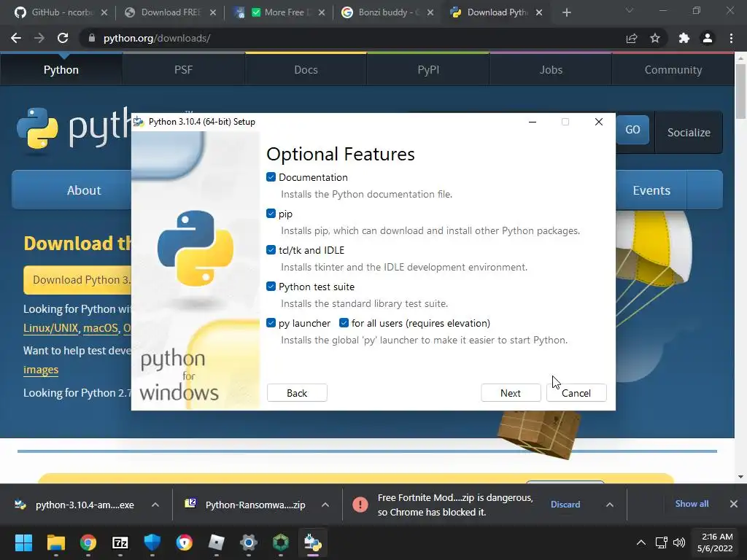Viewport: 747px width, 560px height.
Task: Close the GitHub tab
Action: 104,12
